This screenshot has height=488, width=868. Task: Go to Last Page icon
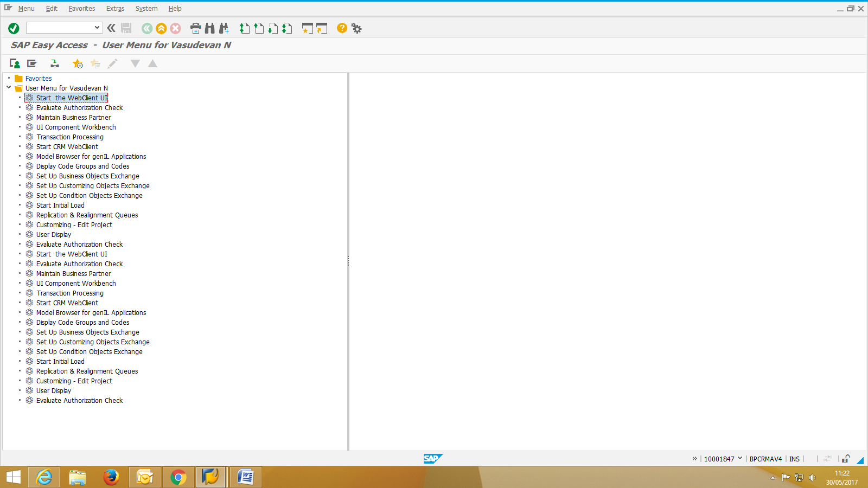coord(287,28)
